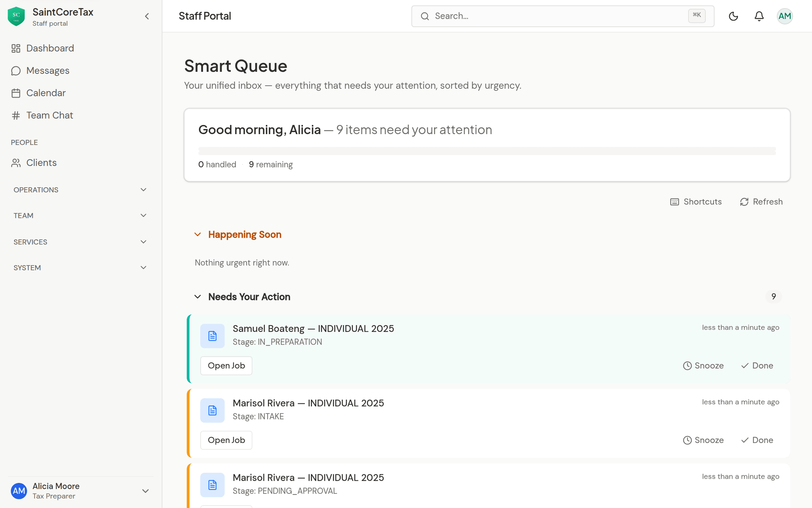Click Samuel Boateng job document icon
Image resolution: width=812 pixels, height=508 pixels.
pos(213,336)
